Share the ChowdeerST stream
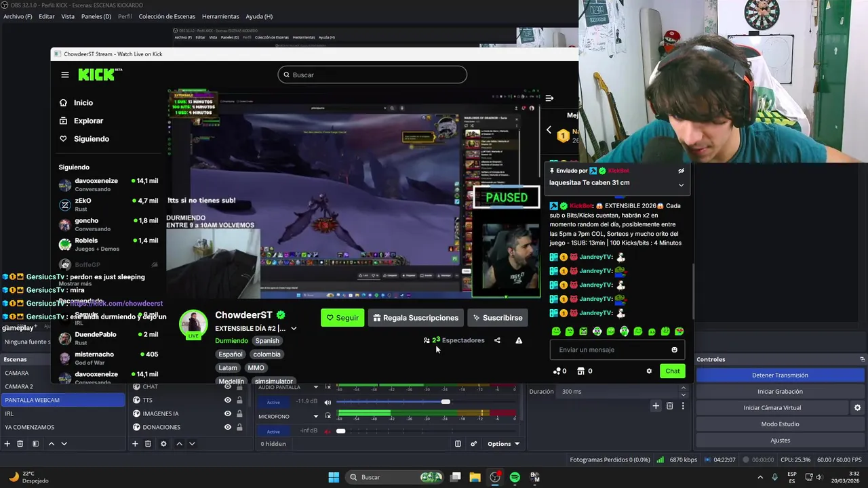The width and height of the screenshot is (868, 488). 497,340
